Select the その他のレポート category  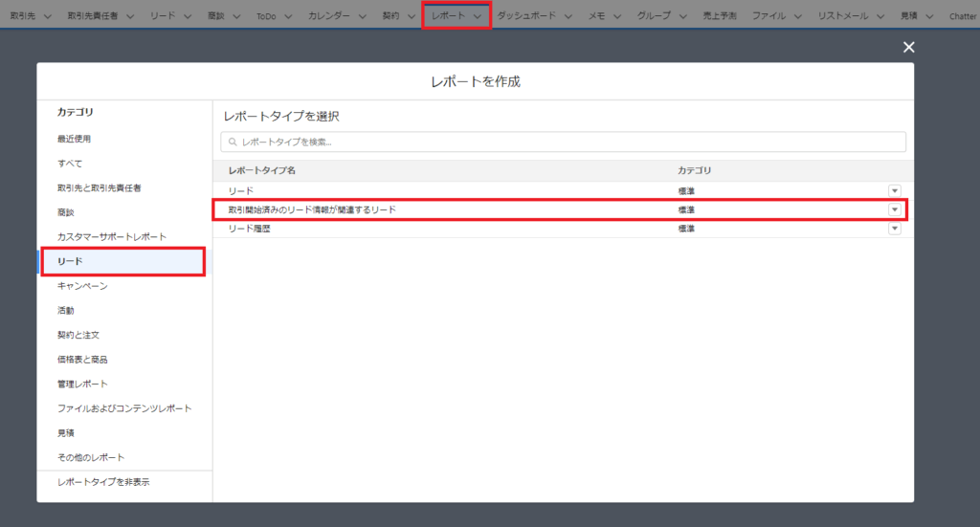pos(91,457)
